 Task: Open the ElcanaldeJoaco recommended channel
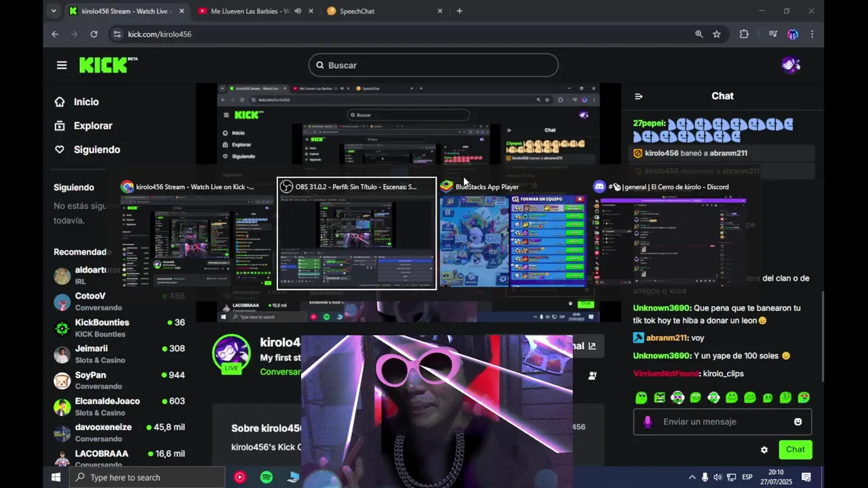coord(119,407)
